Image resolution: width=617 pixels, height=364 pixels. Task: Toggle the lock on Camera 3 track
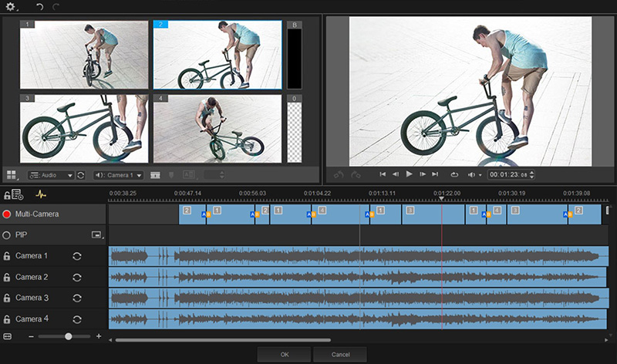(7, 298)
